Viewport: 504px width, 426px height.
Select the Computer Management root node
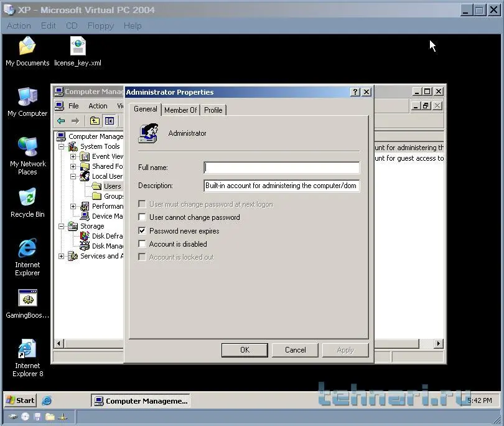point(96,137)
